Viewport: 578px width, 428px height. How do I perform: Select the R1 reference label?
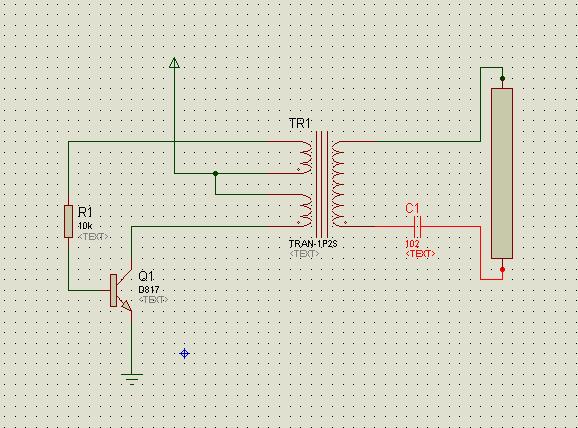click(85, 212)
